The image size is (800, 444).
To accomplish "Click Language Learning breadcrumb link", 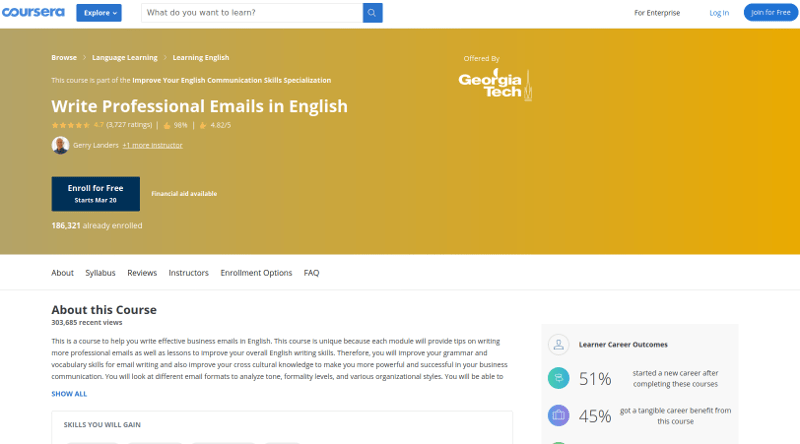I will click(124, 58).
